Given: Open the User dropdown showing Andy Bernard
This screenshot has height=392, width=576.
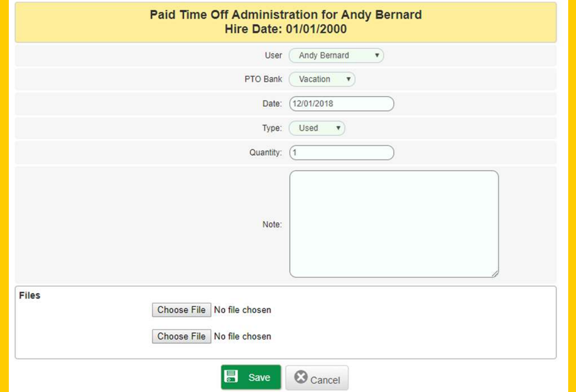Looking at the screenshot, I should (x=336, y=56).
